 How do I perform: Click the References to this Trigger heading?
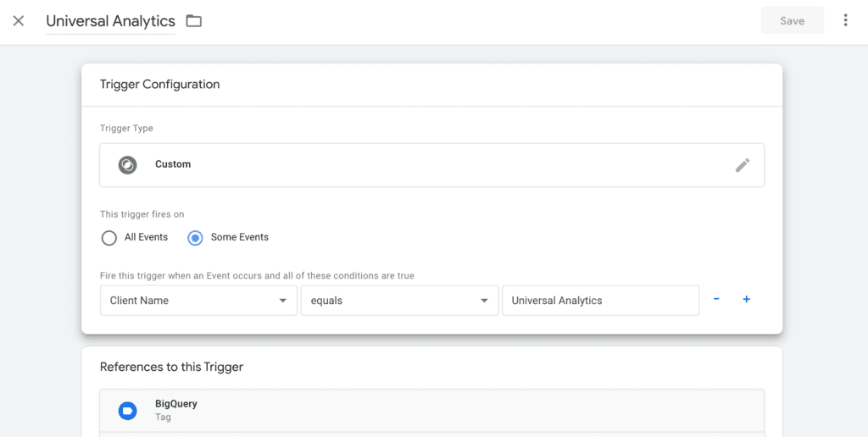(171, 367)
